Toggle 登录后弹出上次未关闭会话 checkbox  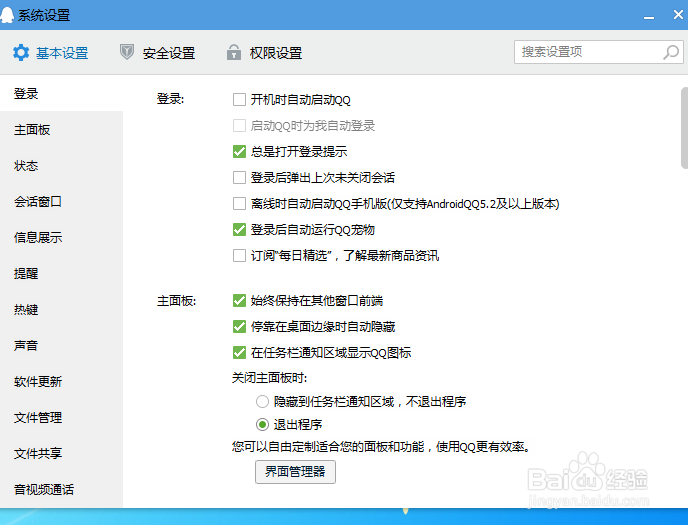click(239, 178)
